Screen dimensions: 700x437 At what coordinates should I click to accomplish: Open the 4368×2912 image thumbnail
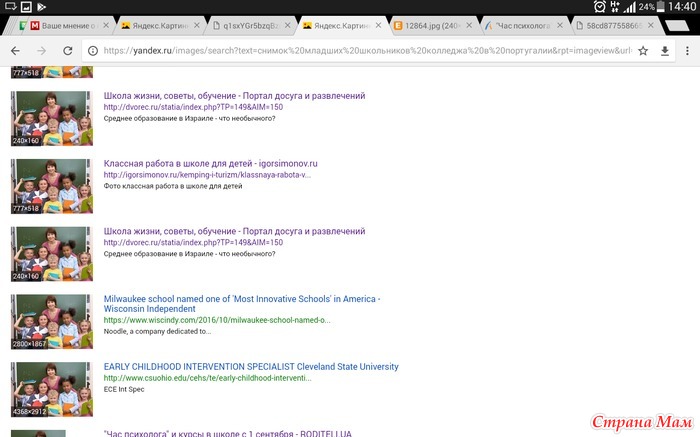click(52, 389)
